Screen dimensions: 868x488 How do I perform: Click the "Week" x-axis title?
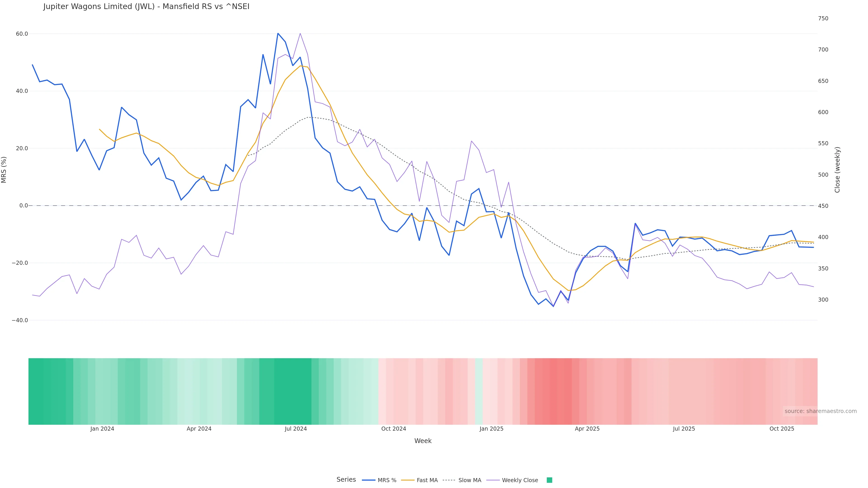[x=423, y=441]
